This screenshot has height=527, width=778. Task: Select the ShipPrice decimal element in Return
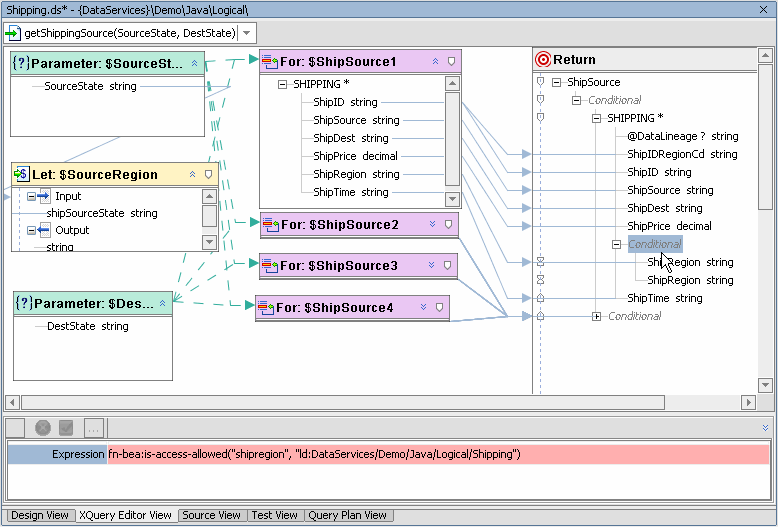669,226
